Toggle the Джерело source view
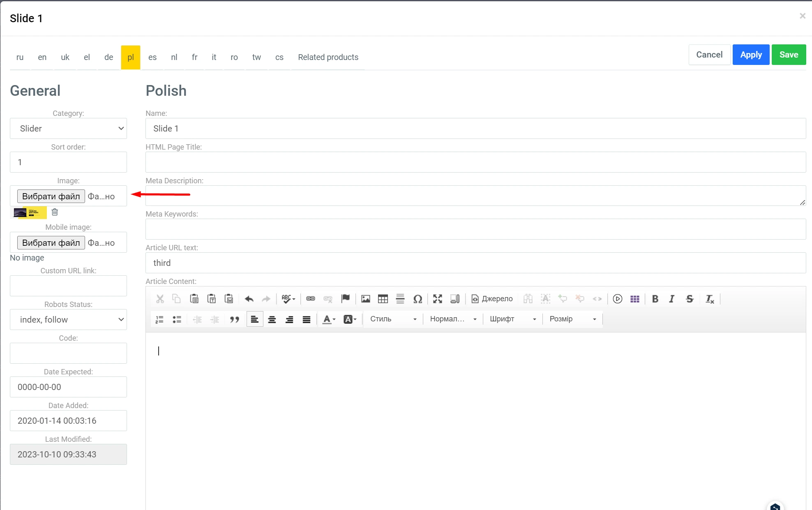This screenshot has width=812, height=510. point(492,299)
